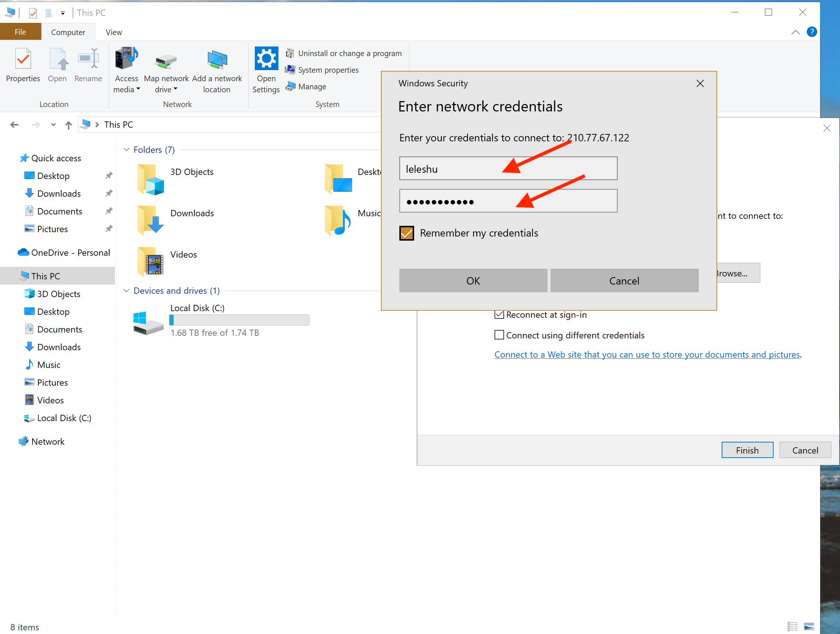
Task: Click the properties checkmark in title bar
Action: (33, 13)
